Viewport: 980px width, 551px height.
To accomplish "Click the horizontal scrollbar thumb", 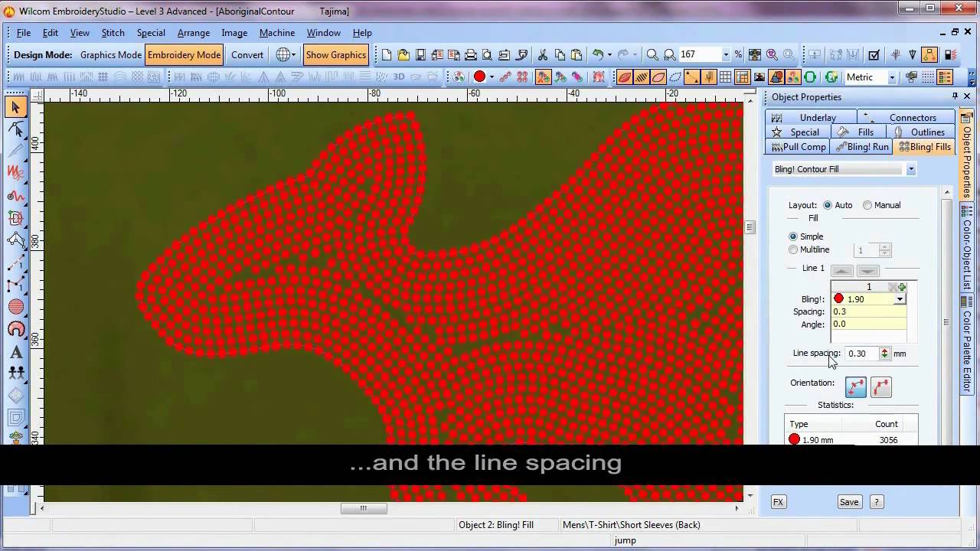I will coord(364,508).
